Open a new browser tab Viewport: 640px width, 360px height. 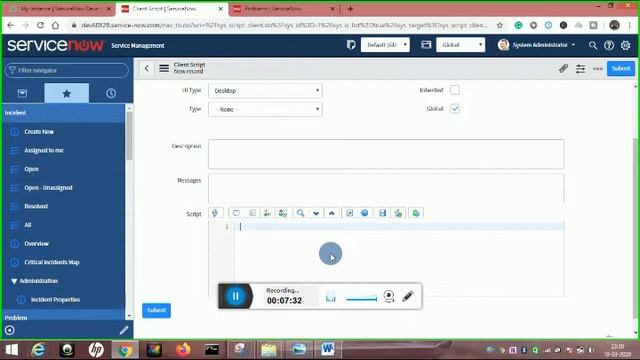350,9
